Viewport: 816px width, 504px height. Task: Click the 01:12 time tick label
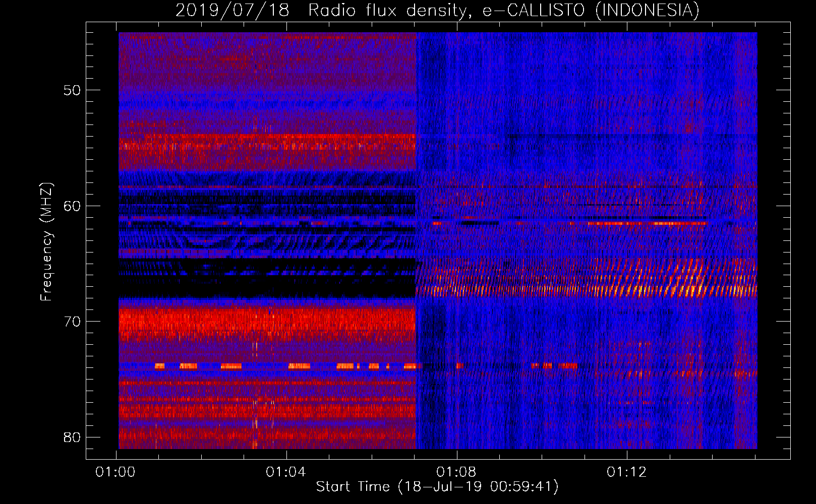click(627, 472)
